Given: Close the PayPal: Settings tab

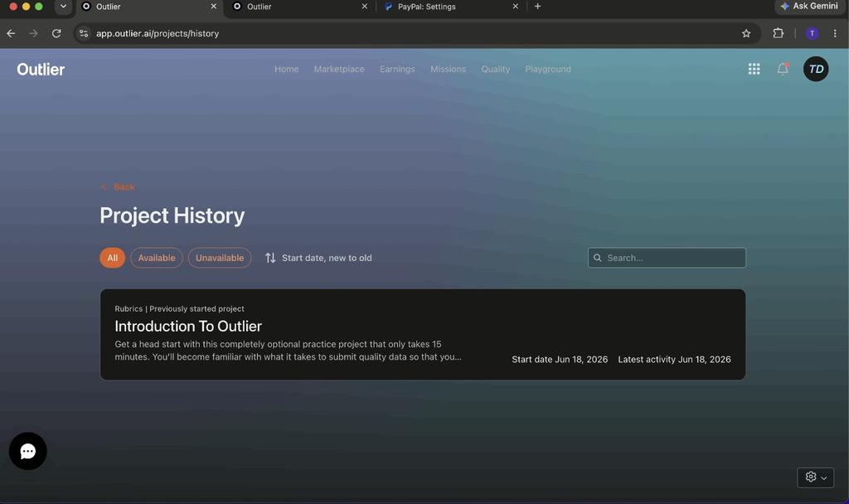Looking at the screenshot, I should (516, 7).
